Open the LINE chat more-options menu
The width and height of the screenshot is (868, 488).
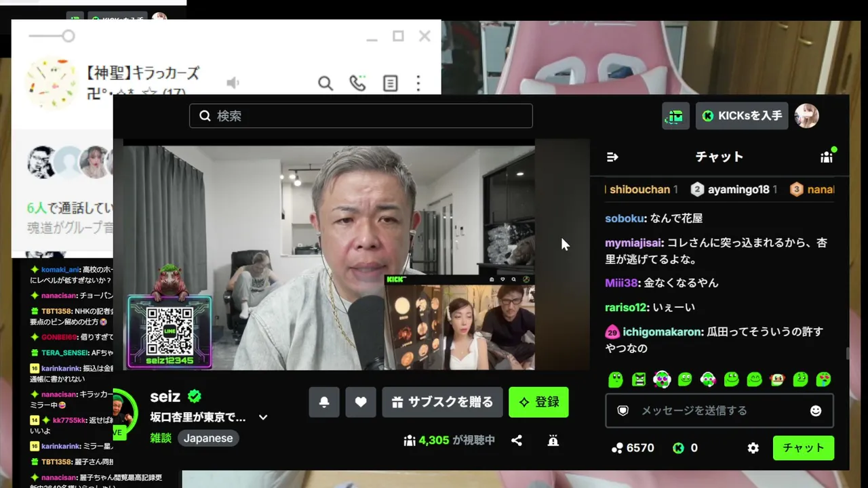(418, 83)
